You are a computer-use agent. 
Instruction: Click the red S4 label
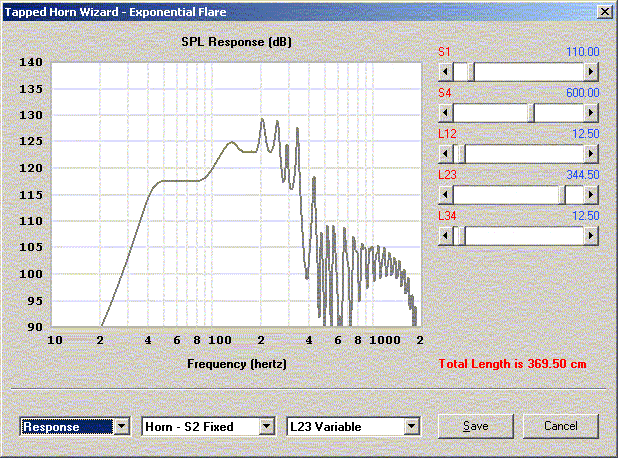pos(445,93)
